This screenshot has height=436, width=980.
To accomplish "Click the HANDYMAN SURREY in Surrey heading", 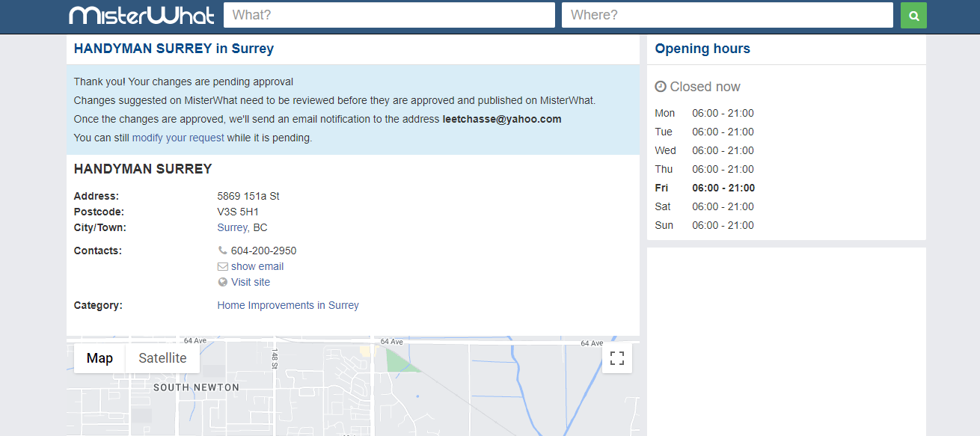I will pyautogui.click(x=174, y=49).
